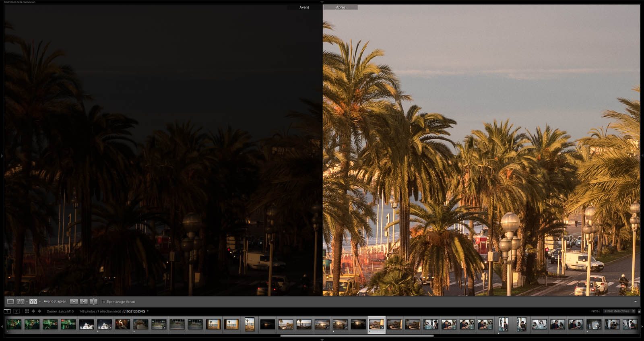Click the Avant label tab

304,7
